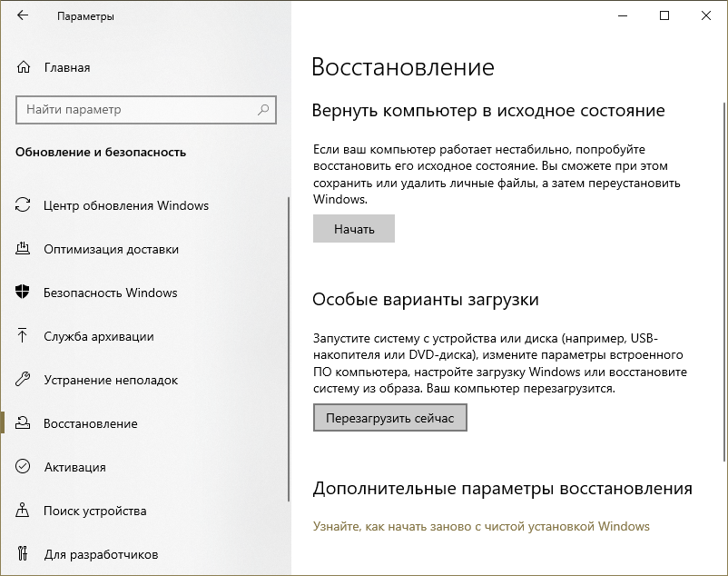The height and width of the screenshot is (576, 728).
Task: Click the Безопасность Windows shield icon
Action: 24,293
